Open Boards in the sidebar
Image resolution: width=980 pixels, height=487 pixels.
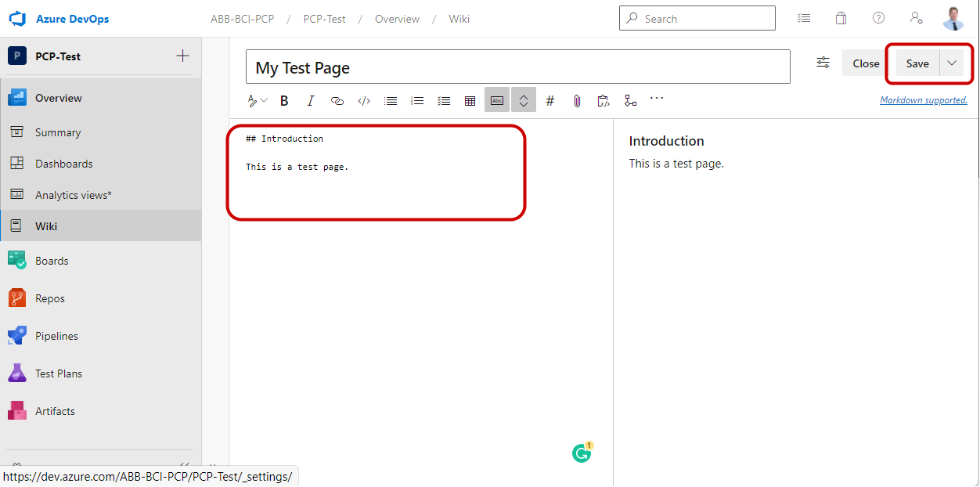tap(100, 261)
